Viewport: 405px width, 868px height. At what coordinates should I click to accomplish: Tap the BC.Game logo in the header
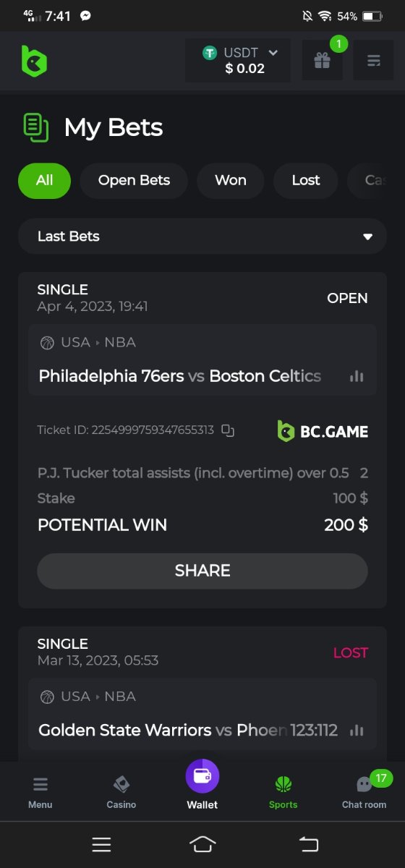(34, 61)
